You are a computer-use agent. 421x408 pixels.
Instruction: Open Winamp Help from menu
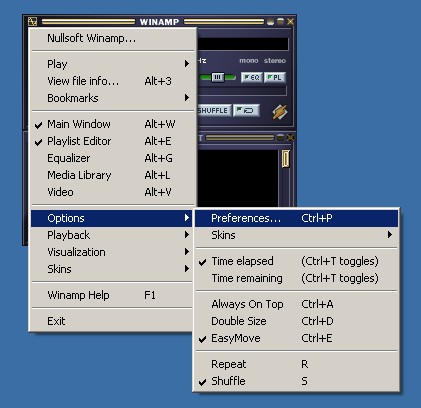coord(112,295)
